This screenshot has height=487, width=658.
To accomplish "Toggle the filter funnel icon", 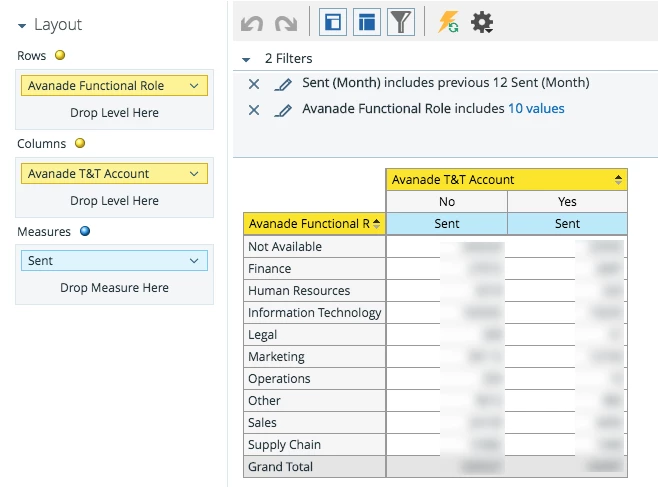I will tap(401, 22).
